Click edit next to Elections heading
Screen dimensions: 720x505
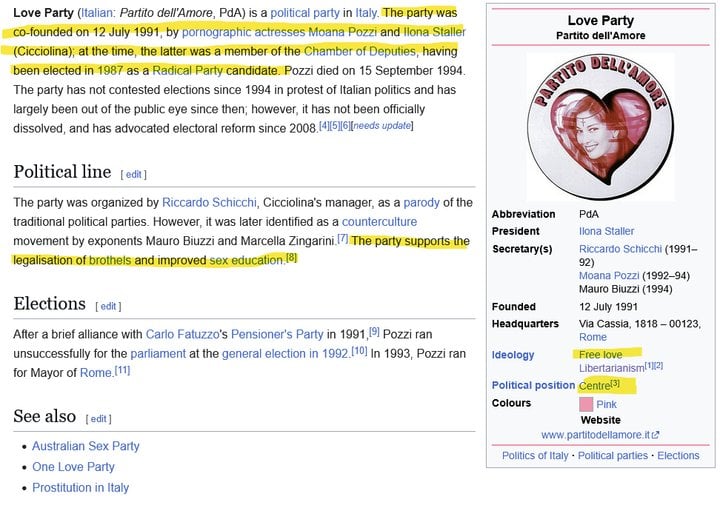click(108, 306)
